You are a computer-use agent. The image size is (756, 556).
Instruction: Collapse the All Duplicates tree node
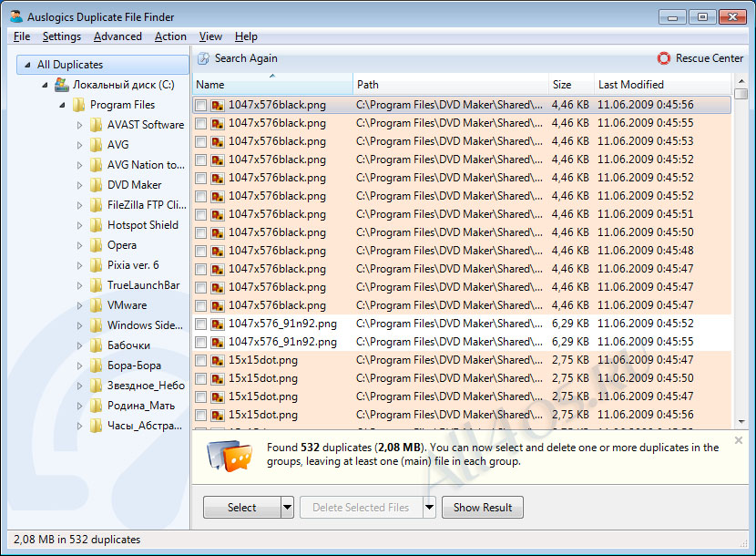coord(27,65)
